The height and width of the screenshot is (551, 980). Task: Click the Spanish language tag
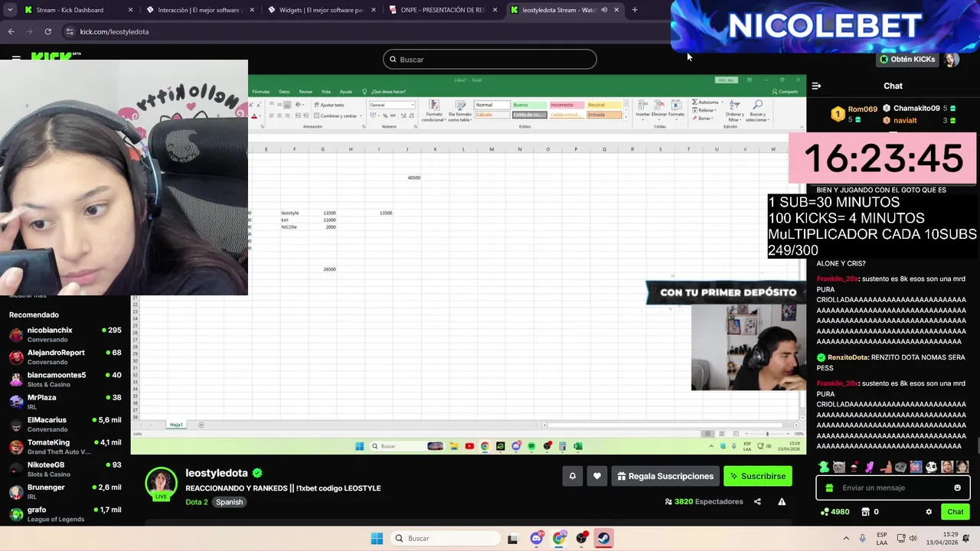(229, 502)
